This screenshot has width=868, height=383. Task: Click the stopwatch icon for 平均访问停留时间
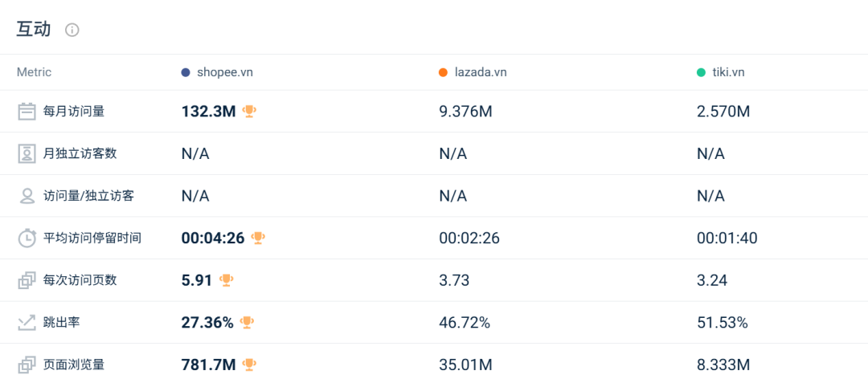[27, 238]
